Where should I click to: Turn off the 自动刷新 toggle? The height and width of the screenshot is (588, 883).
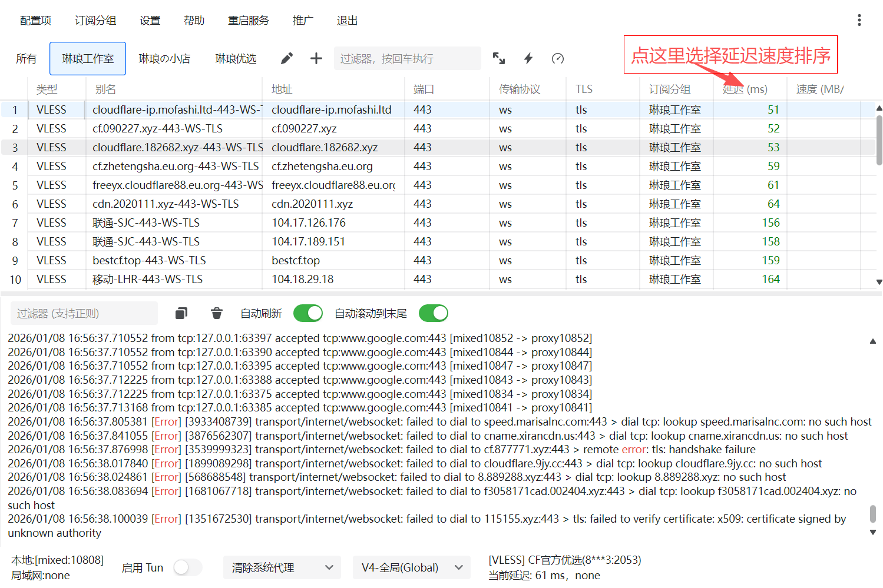[308, 313]
